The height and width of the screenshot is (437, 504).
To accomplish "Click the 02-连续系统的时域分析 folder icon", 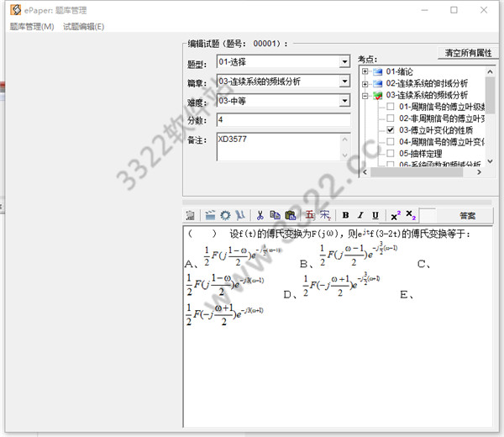I will [x=377, y=83].
